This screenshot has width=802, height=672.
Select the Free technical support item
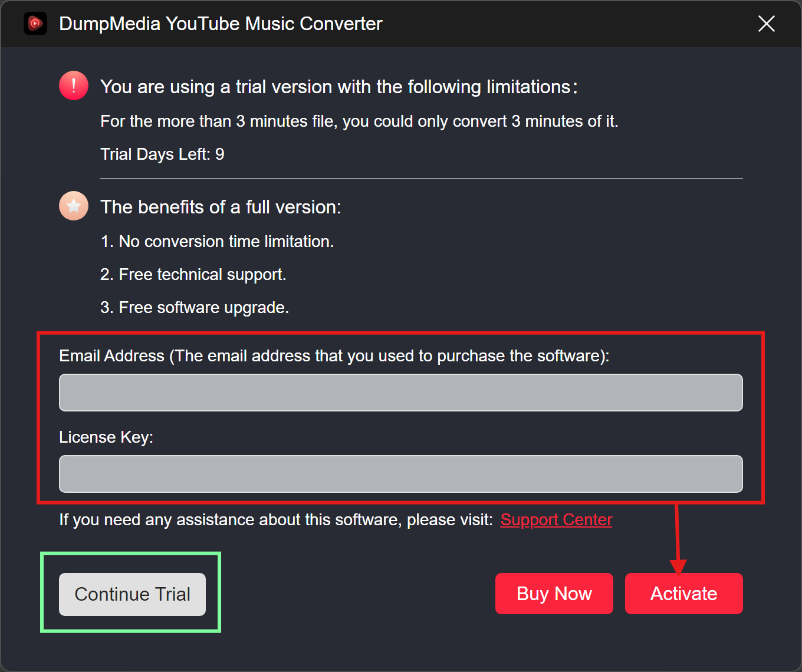(193, 275)
